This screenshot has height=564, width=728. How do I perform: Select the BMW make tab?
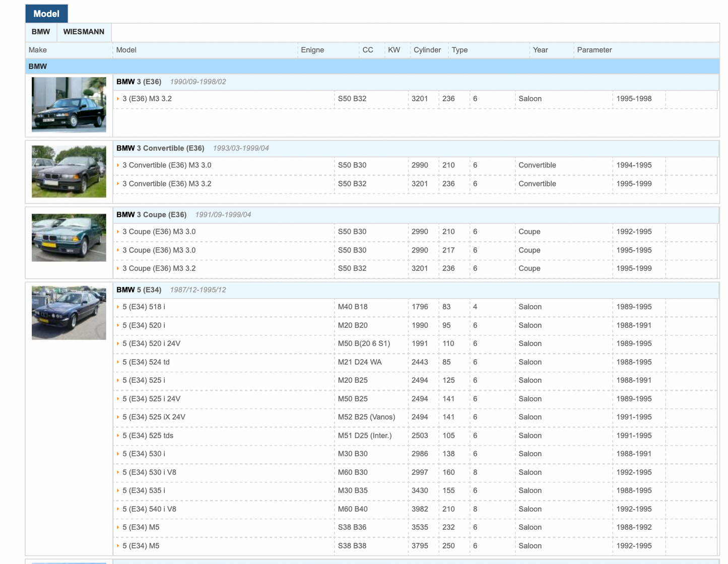click(x=41, y=32)
